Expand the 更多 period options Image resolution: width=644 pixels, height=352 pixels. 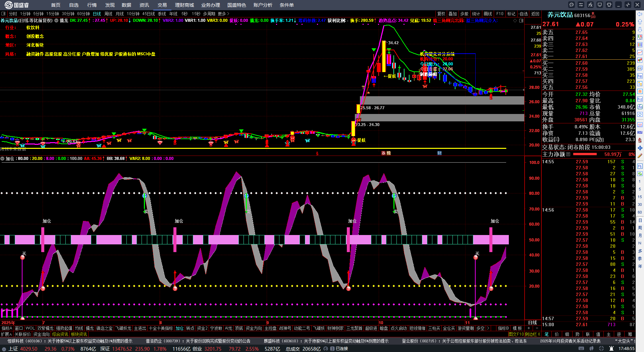[x=223, y=14]
